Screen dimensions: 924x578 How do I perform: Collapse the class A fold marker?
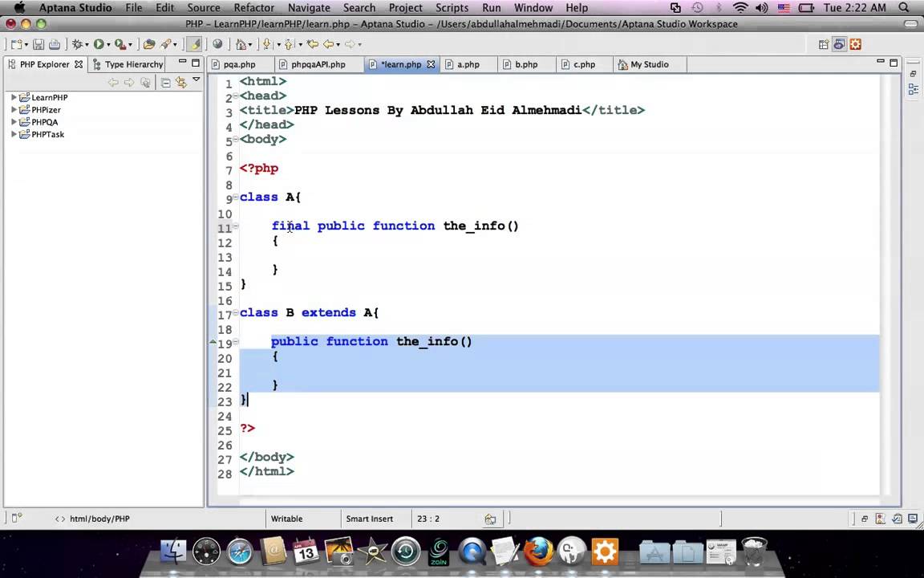coord(235,197)
